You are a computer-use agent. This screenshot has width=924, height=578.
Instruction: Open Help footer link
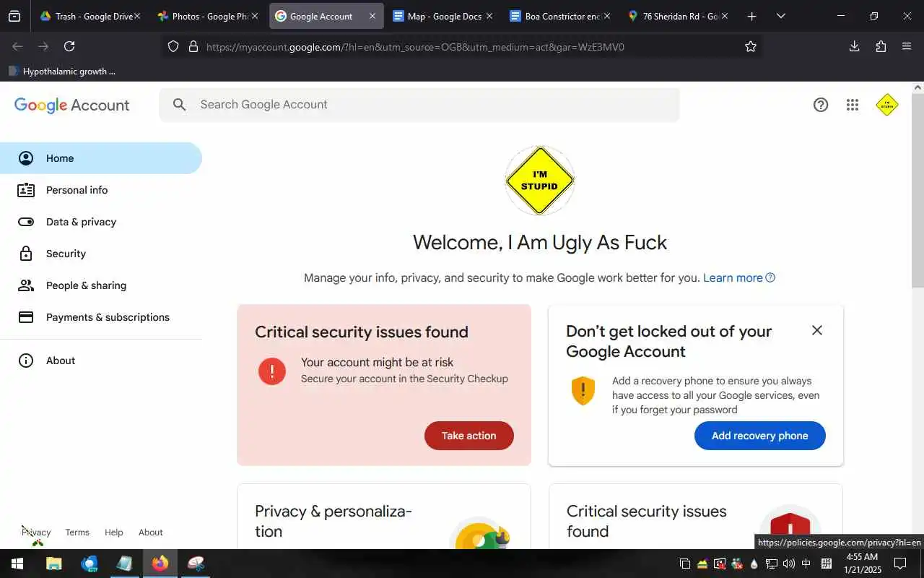coord(114,532)
